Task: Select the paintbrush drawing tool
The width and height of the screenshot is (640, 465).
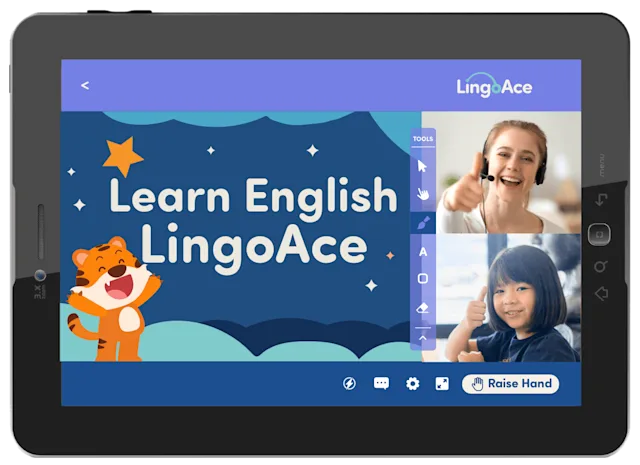Action: 423,223
